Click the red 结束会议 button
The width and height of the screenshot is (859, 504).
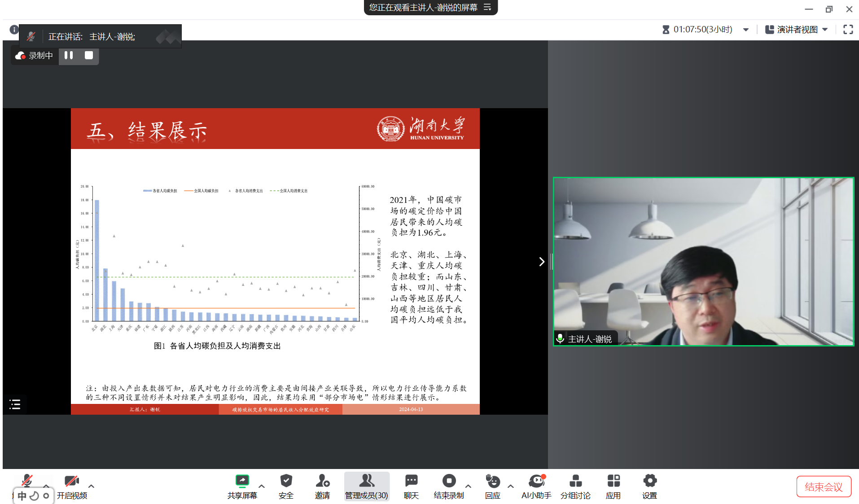tap(824, 487)
